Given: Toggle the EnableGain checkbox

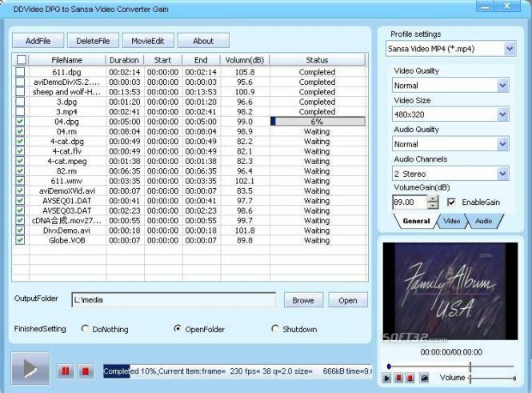Looking at the screenshot, I should (451, 203).
